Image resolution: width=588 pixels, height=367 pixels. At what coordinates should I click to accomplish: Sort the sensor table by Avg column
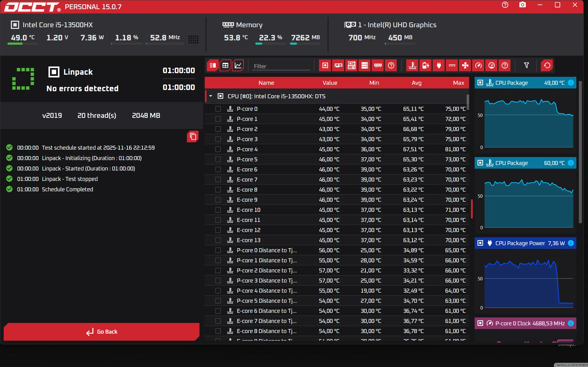coord(416,83)
